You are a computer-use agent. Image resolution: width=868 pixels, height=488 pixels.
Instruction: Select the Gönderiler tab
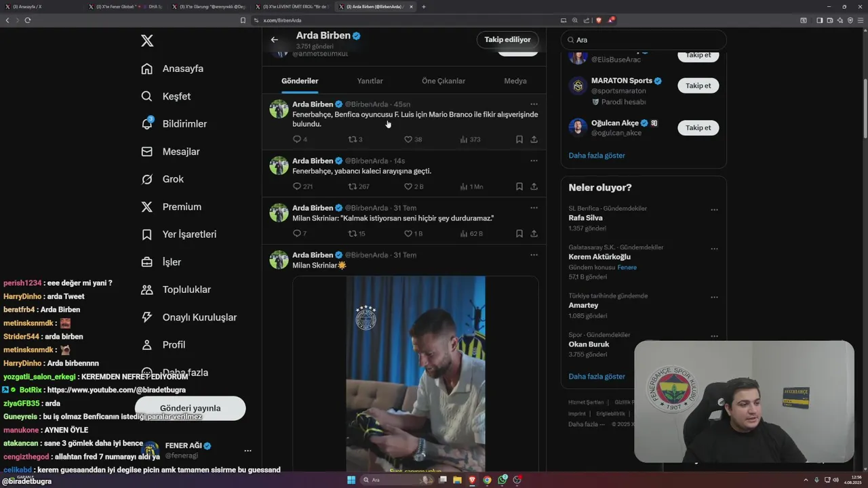point(300,81)
